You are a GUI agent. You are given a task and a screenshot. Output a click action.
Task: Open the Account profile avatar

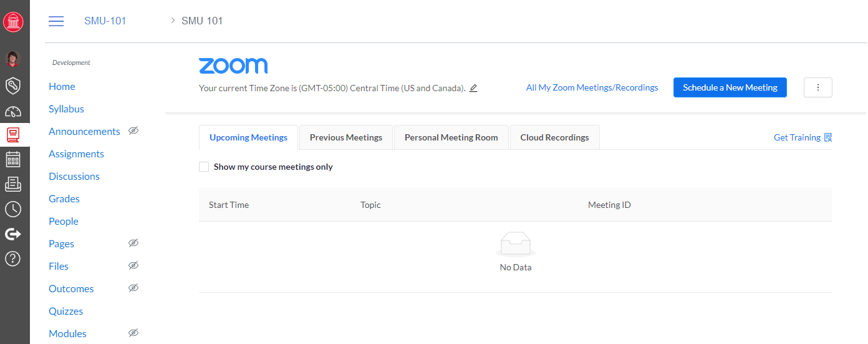[x=13, y=59]
